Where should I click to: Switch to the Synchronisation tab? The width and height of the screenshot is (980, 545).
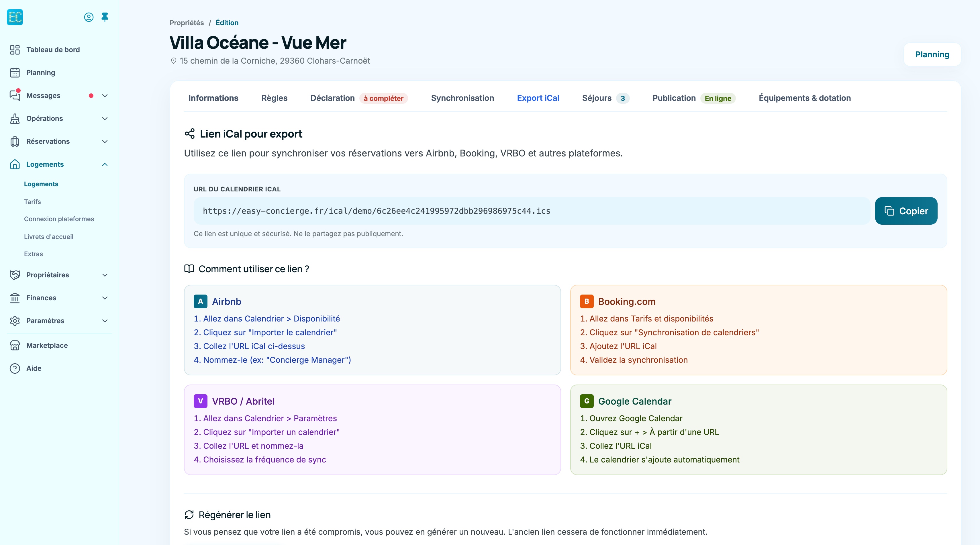tap(462, 98)
